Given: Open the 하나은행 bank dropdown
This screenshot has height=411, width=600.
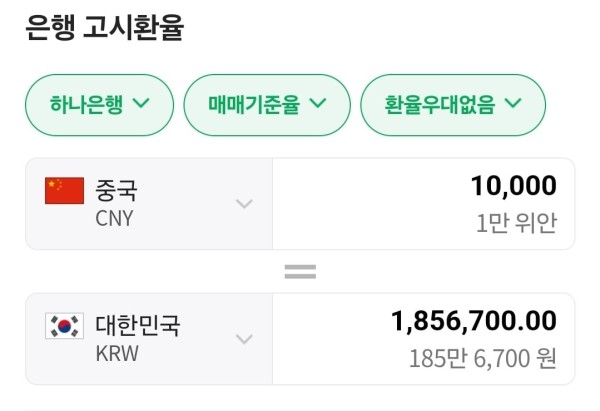Looking at the screenshot, I should (x=99, y=105).
